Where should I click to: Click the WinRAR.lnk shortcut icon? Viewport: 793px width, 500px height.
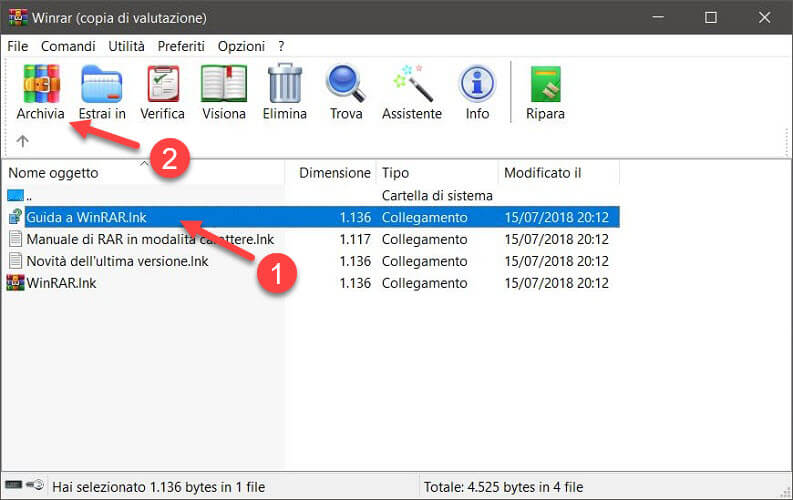coord(15,283)
